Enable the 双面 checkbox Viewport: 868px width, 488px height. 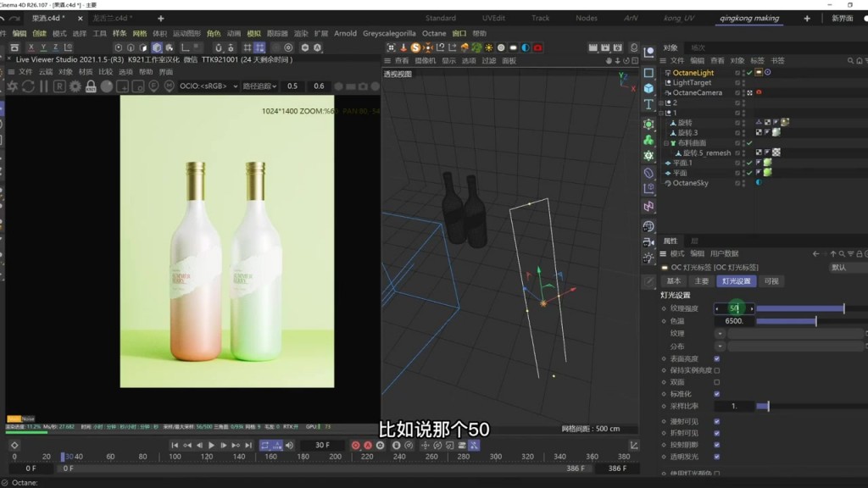pyautogui.click(x=717, y=382)
